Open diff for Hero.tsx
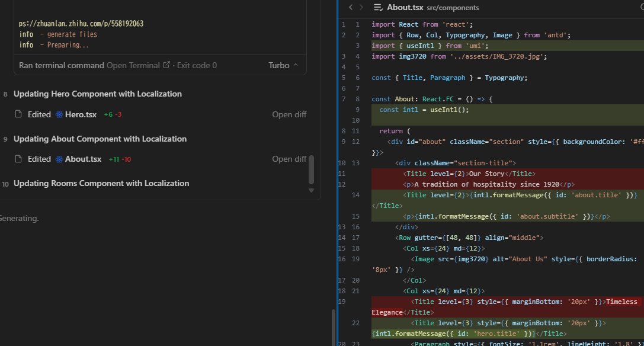The width and height of the screenshot is (644, 346). [x=289, y=115]
